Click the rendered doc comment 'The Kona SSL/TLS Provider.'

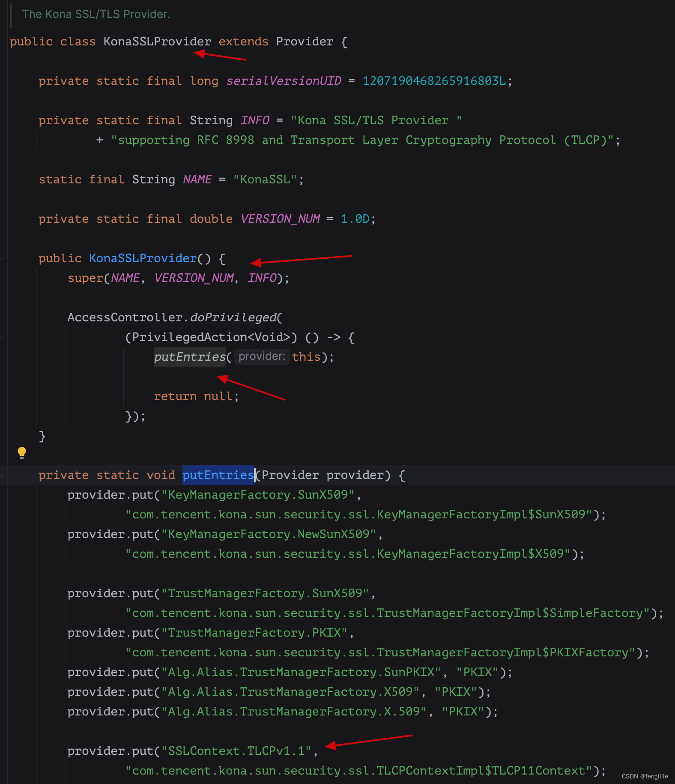(96, 14)
